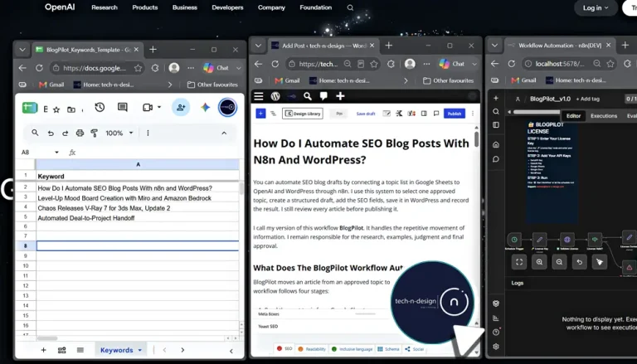Open the WordPress logo menu
Image resolution: width=637 pixels, height=364 pixels.
click(x=275, y=96)
